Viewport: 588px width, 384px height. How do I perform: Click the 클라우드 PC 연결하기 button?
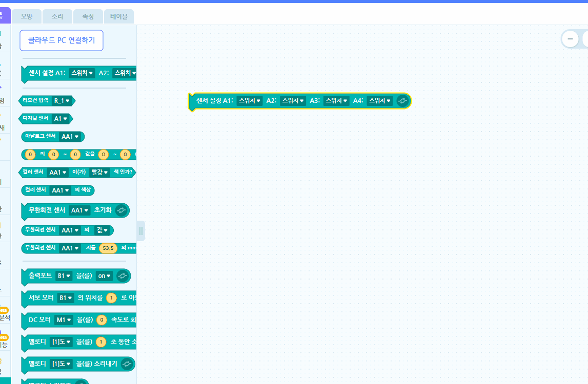tap(62, 40)
